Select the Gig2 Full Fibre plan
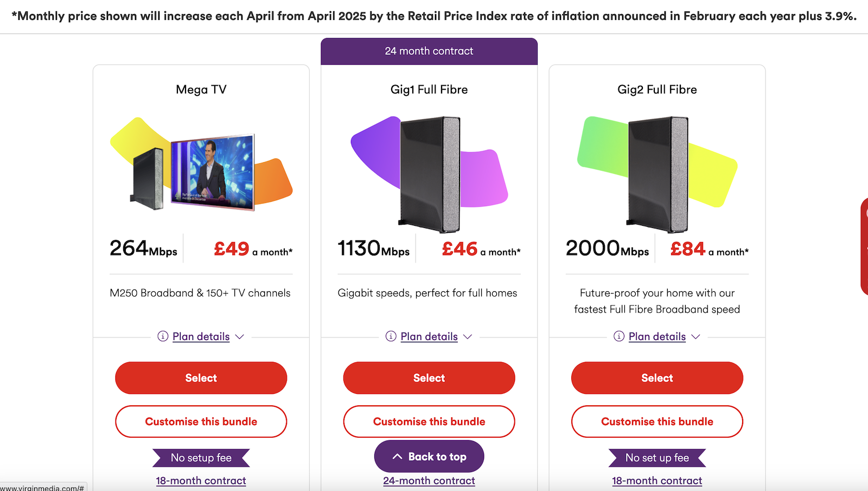The width and height of the screenshot is (868, 491). (x=656, y=378)
